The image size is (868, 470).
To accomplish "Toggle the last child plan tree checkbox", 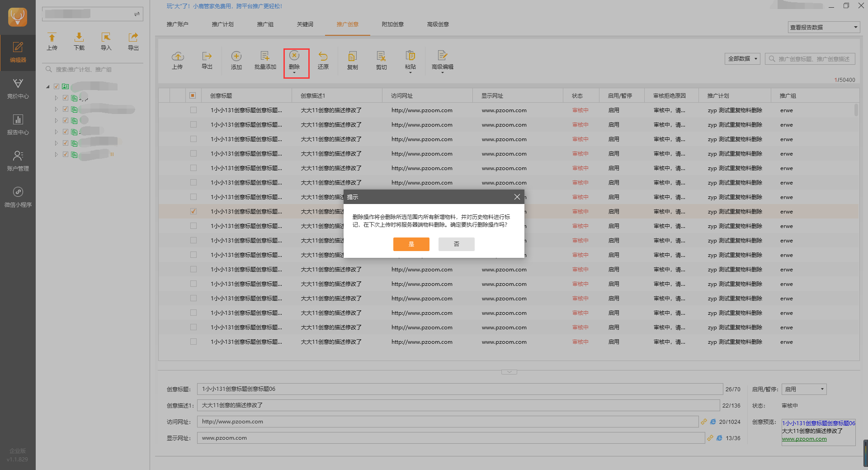I will (66, 154).
